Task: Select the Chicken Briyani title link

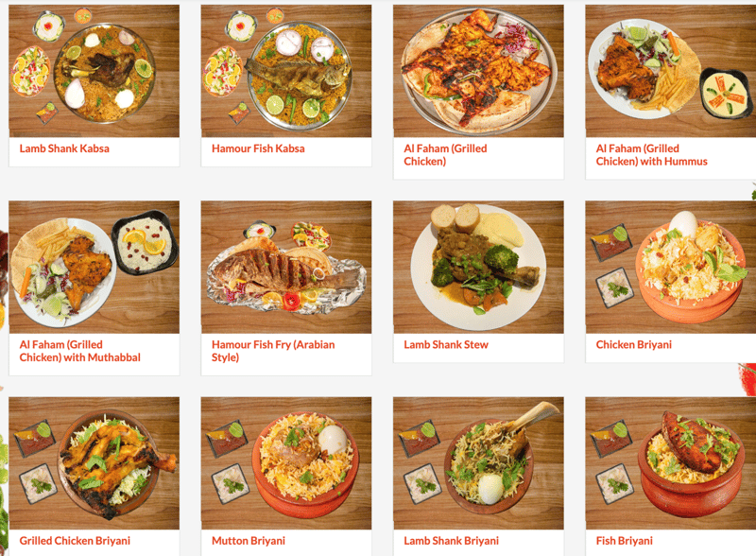Action: 633,344
